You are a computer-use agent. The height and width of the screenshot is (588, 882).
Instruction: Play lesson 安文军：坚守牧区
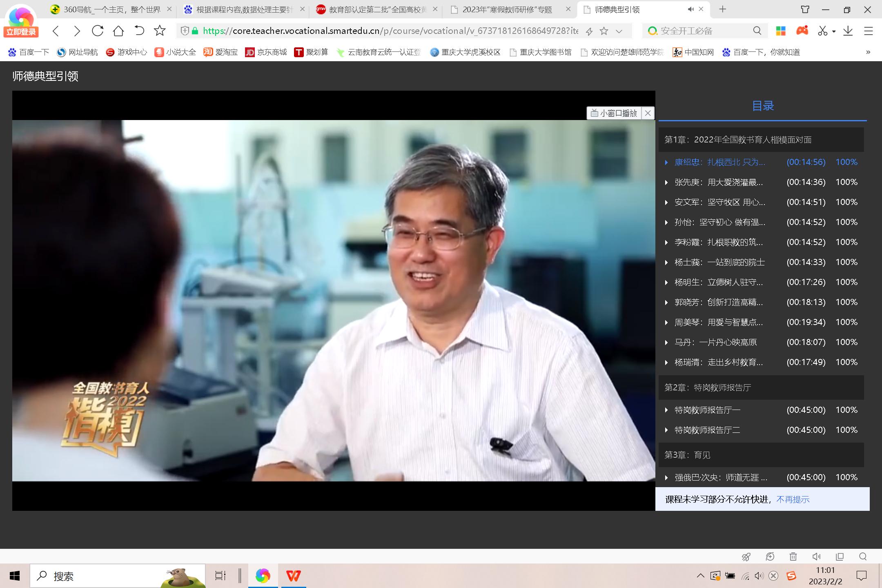click(x=761, y=202)
